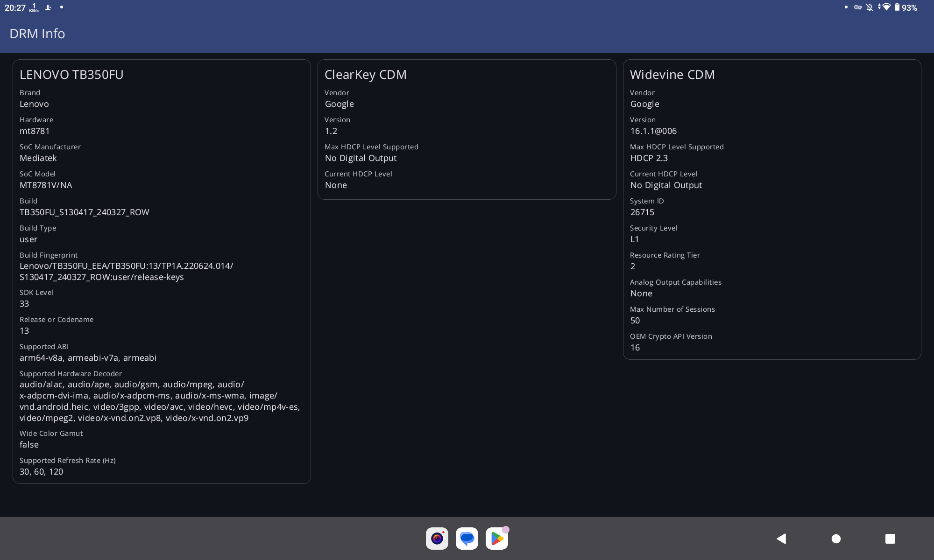This screenshot has width=934, height=560.
Task: Open the camera app in taskbar
Action: (437, 539)
